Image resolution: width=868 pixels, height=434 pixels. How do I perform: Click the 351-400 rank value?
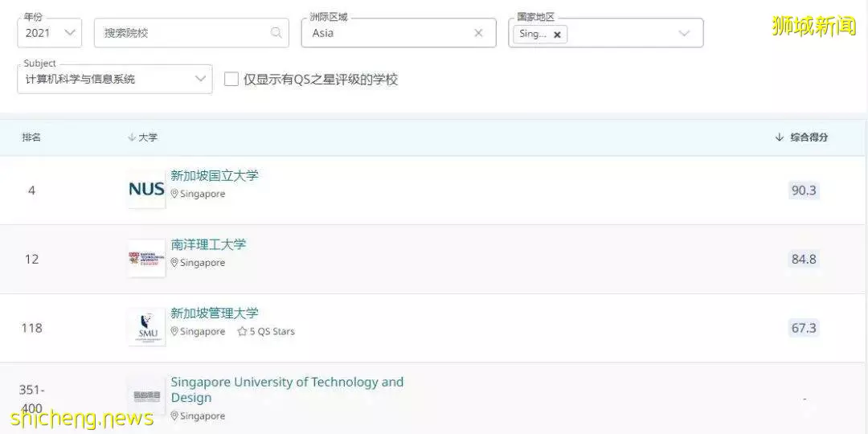pyautogui.click(x=31, y=399)
